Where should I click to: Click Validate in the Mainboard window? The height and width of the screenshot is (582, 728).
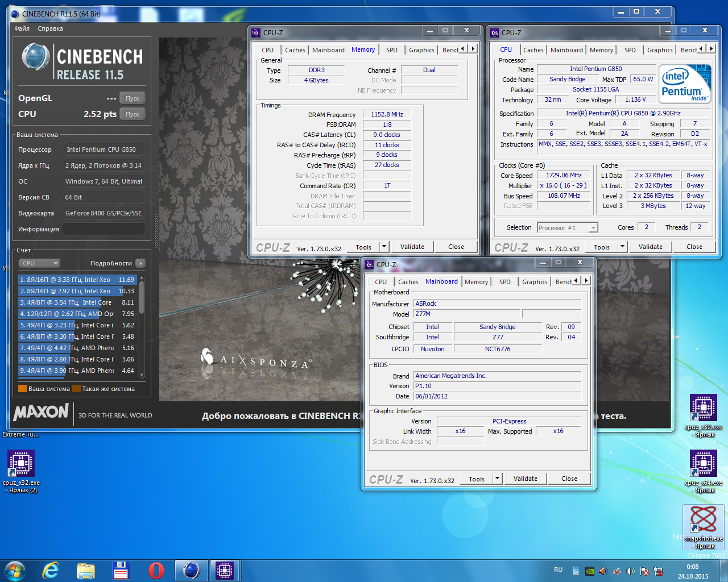pyautogui.click(x=526, y=479)
